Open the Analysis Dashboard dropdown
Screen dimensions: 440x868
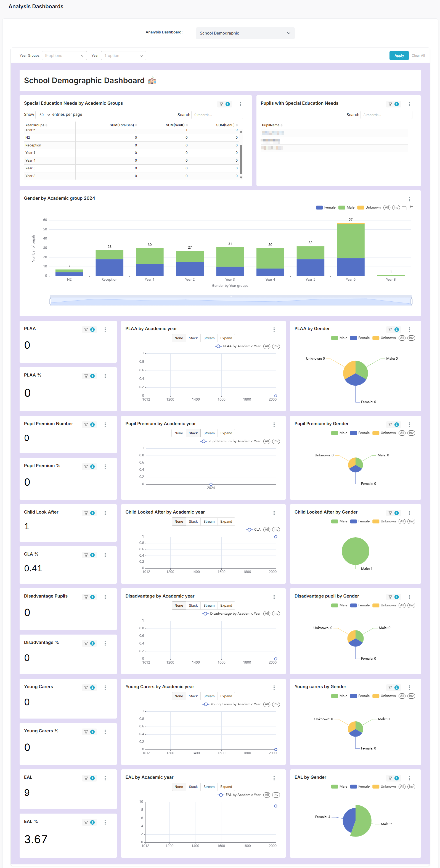[245, 33]
